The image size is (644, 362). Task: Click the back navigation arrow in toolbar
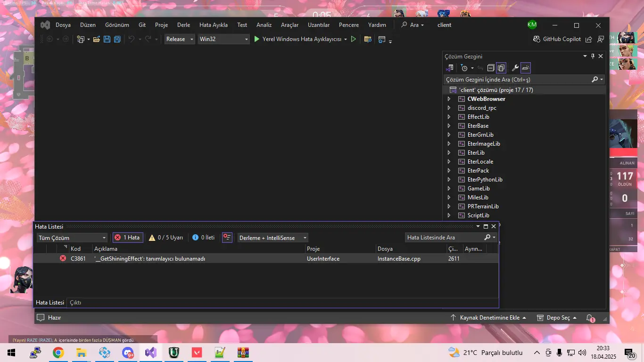tap(50, 39)
